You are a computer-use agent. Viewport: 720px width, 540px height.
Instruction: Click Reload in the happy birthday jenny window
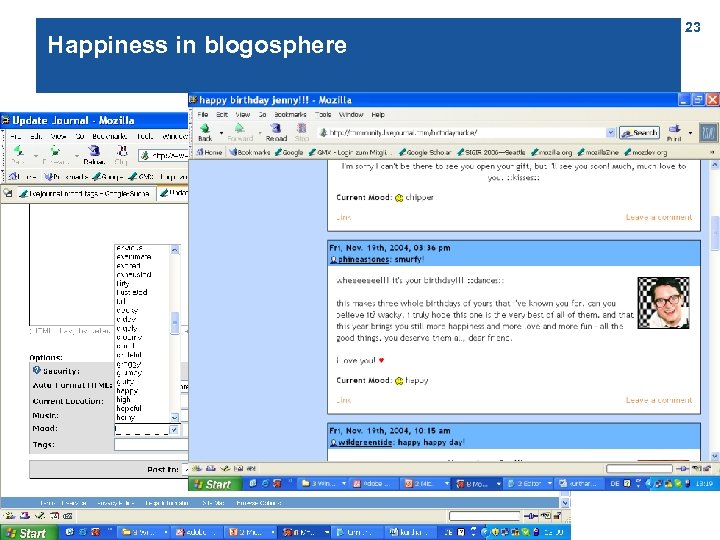tap(276, 132)
